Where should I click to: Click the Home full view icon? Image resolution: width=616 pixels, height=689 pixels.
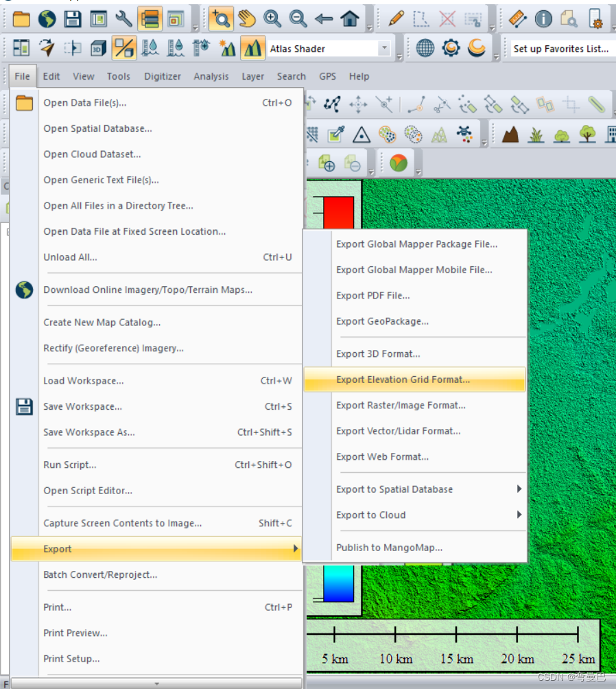(350, 19)
